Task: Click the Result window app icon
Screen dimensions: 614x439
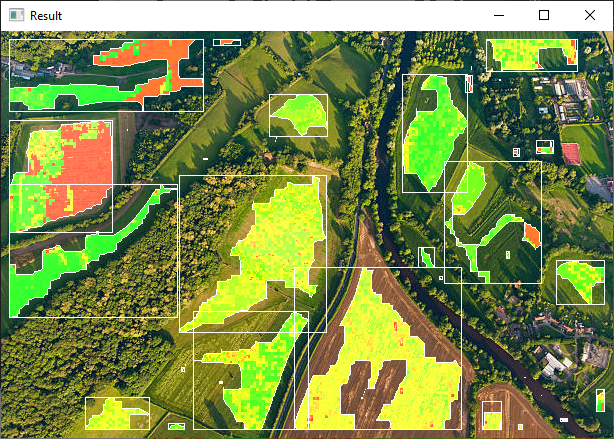Action: 16,15
